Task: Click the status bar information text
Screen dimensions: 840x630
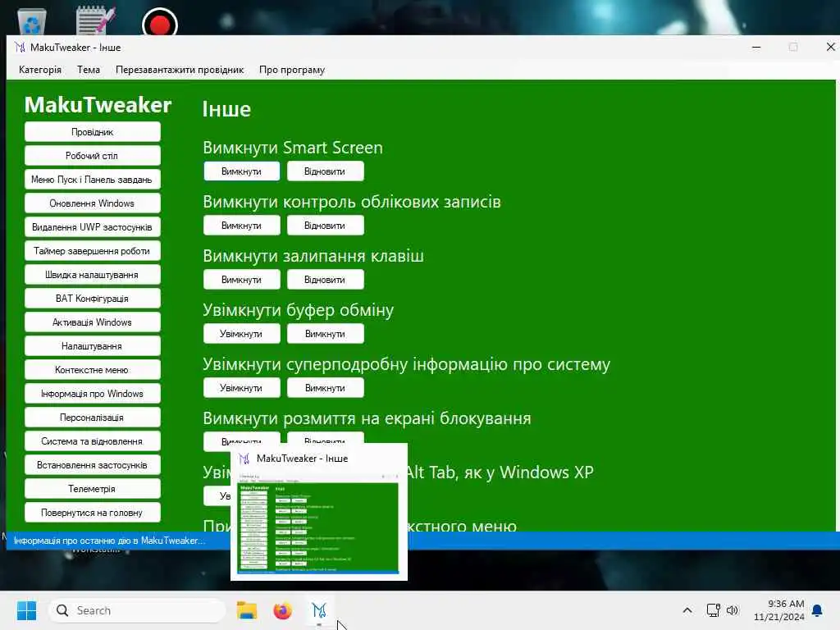Action: tap(109, 541)
